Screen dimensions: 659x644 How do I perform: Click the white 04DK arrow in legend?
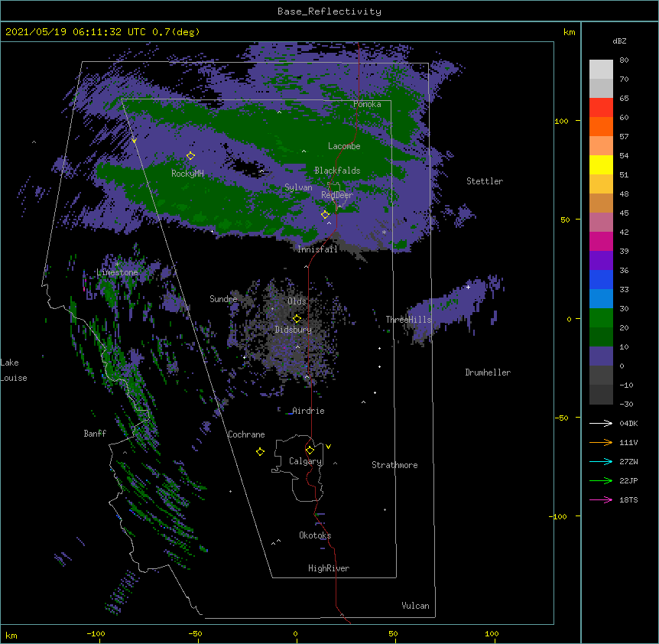601,423
